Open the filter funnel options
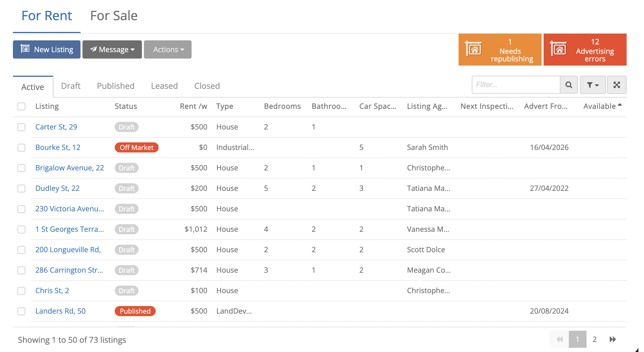 pos(593,85)
